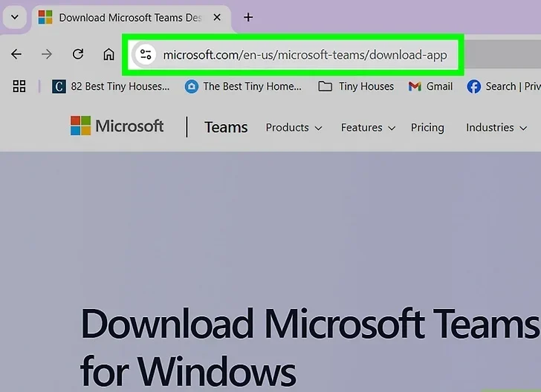Go to the browser home page icon

(x=108, y=54)
